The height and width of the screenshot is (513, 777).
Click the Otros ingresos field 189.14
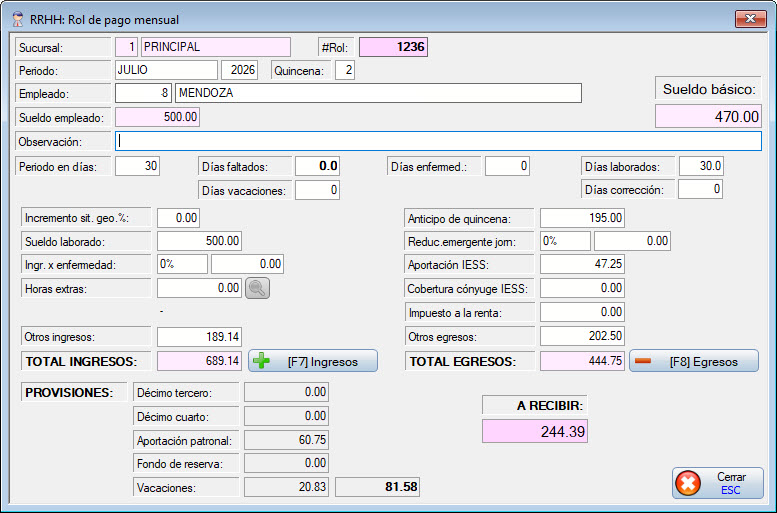click(199, 337)
